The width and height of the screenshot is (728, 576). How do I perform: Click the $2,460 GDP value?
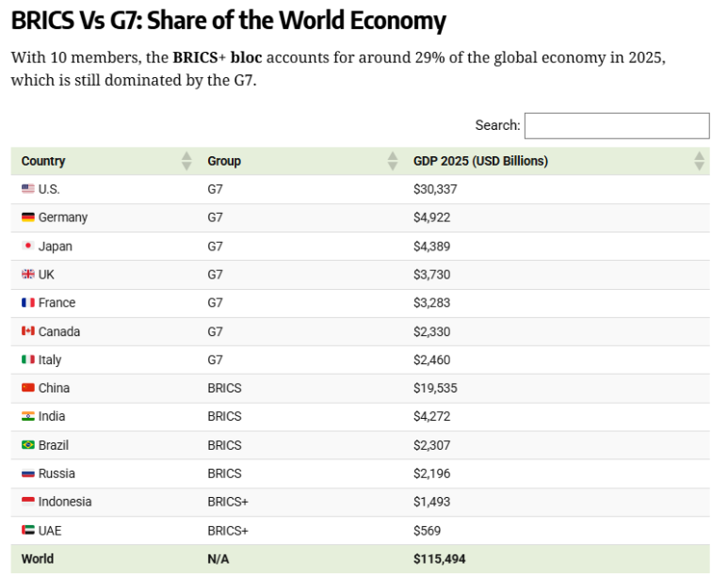click(431, 360)
